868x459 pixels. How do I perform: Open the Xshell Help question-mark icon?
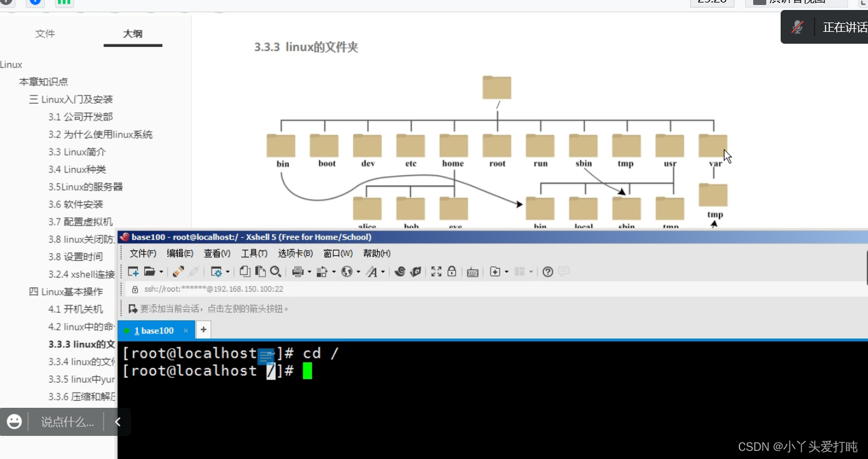click(548, 272)
